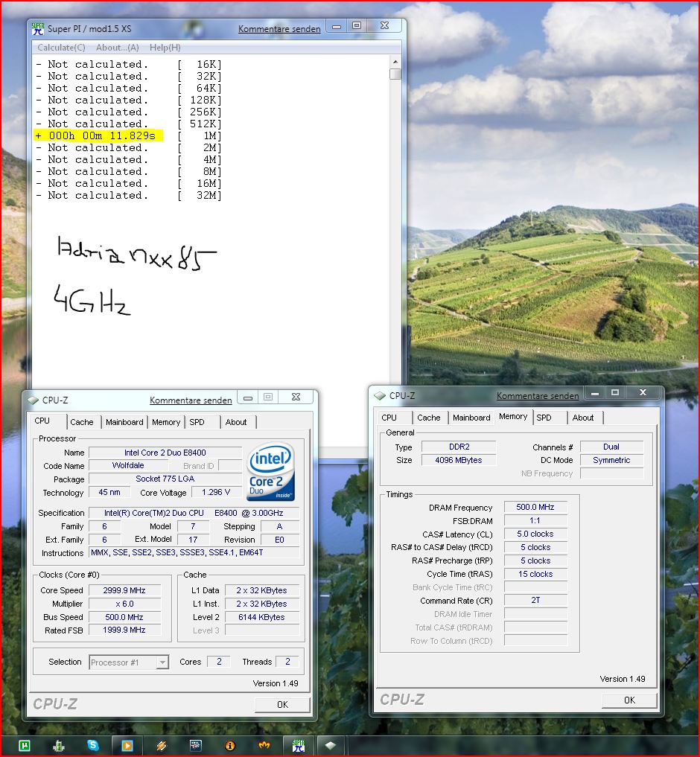The image size is (700, 757).
Task: Click the Intel Core 2 Duo logo
Action: pos(271,471)
